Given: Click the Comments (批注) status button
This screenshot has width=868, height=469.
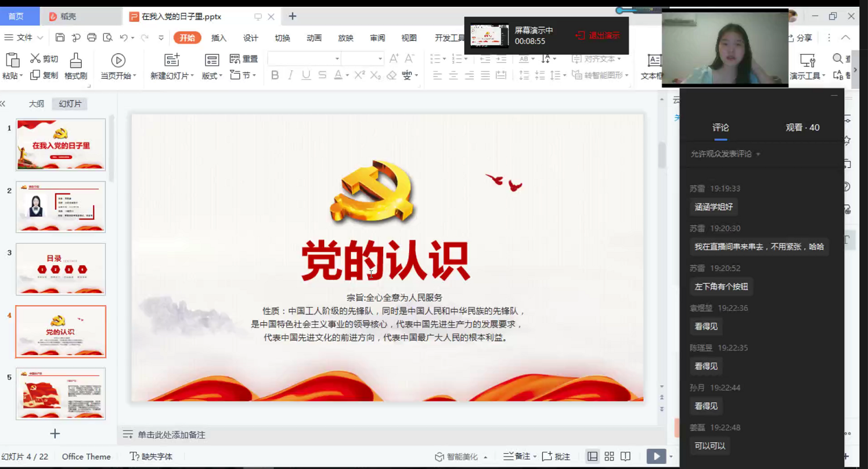Looking at the screenshot, I should (x=556, y=456).
